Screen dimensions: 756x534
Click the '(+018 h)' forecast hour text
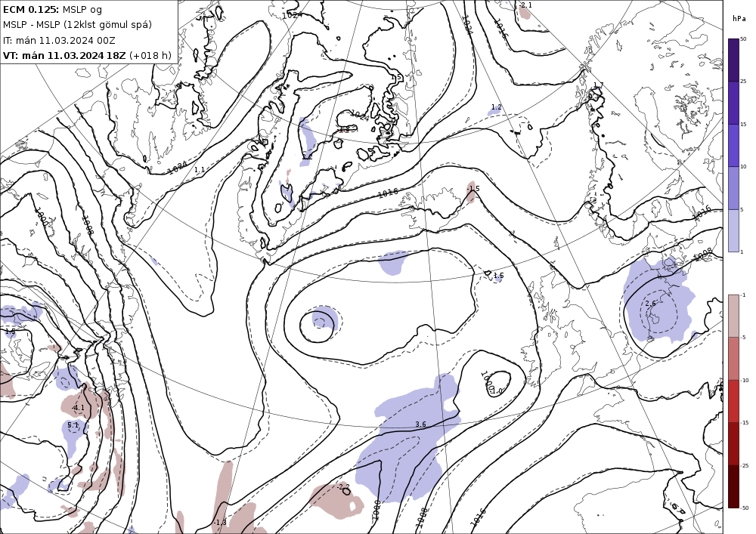coord(150,55)
